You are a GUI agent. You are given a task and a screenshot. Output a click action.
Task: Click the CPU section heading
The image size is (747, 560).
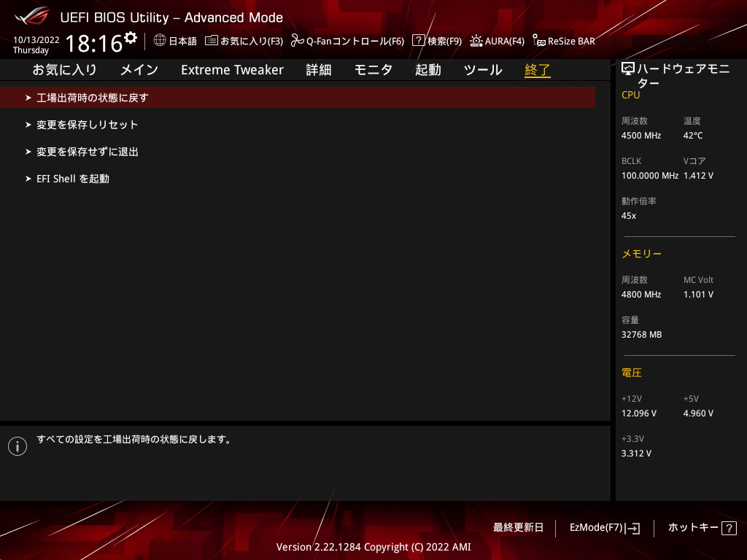click(630, 95)
